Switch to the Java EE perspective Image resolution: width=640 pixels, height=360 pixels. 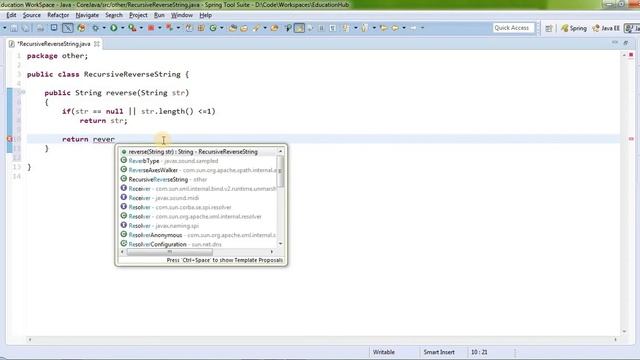[x=606, y=28]
